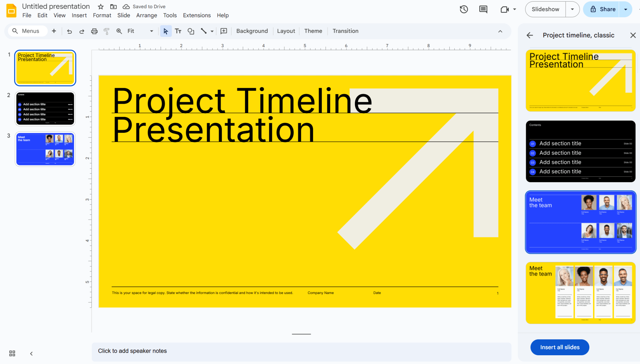Expand the Line tool dropdown arrow
Screen dimensions: 640x364
click(212, 31)
